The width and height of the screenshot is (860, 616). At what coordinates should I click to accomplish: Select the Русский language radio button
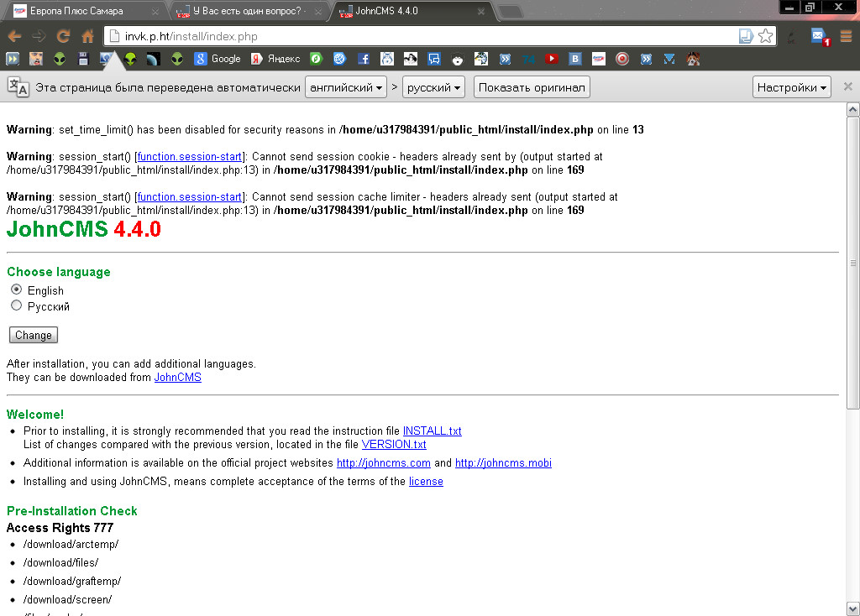click(x=17, y=305)
